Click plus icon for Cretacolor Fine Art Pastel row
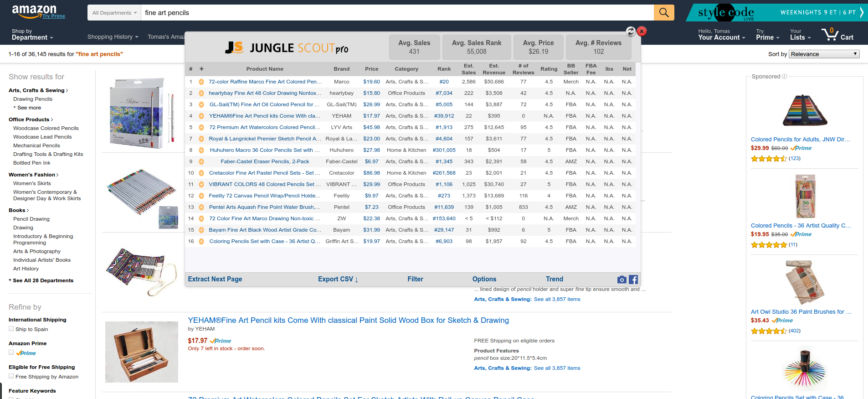This screenshot has width=868, height=399. pos(201,173)
